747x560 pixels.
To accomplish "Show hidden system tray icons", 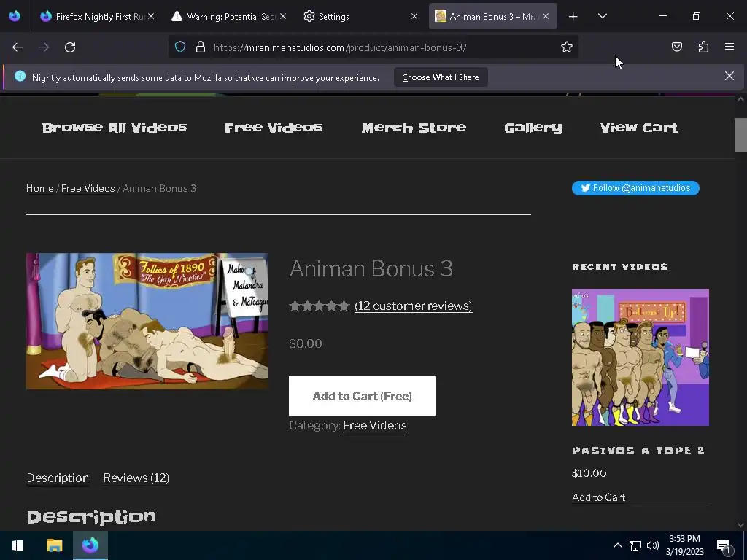I will coord(617,545).
